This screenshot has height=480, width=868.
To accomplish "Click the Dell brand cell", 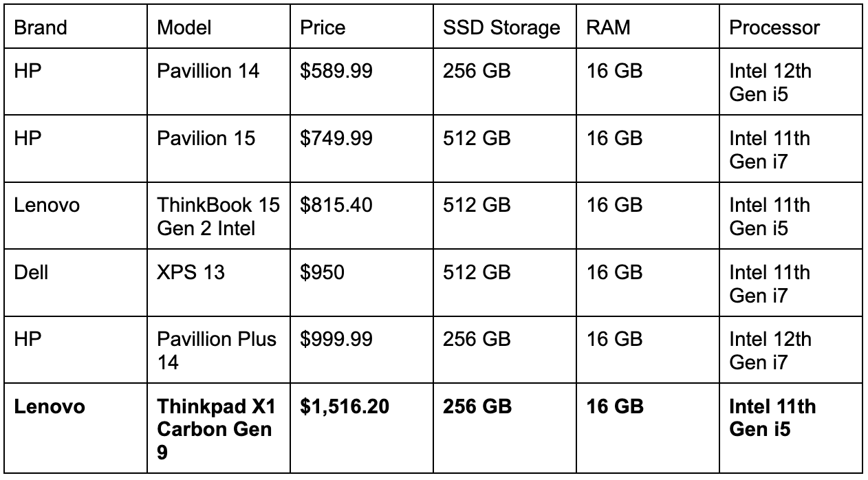I will tap(31, 272).
